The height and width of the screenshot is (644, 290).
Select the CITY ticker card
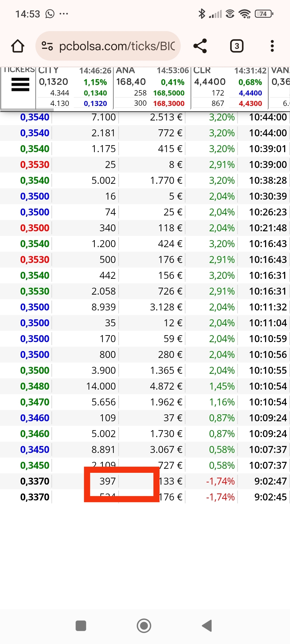[75, 87]
